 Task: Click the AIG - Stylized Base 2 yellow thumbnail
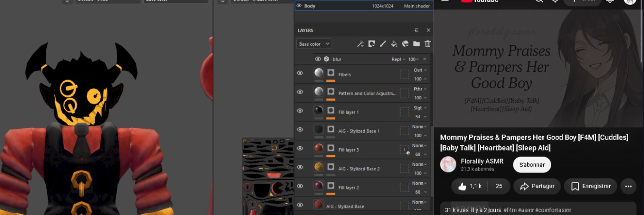[319, 167]
